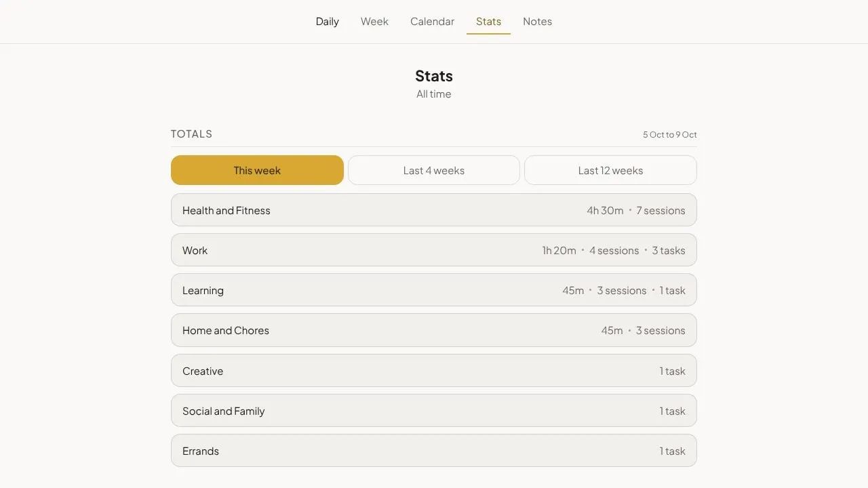Open the Notes tab
Viewport: 868px width, 488px height.
(x=537, y=22)
